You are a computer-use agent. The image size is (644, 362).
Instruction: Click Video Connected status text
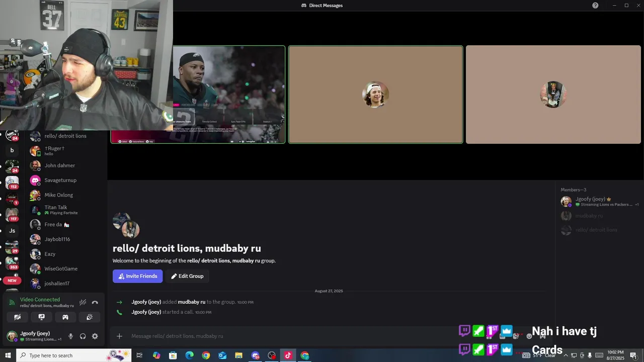coord(40,300)
